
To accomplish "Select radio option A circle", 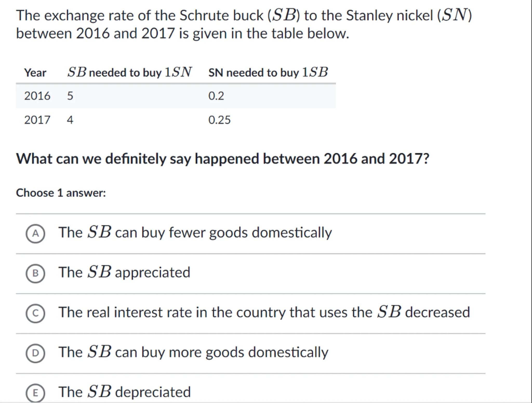I will tap(35, 233).
